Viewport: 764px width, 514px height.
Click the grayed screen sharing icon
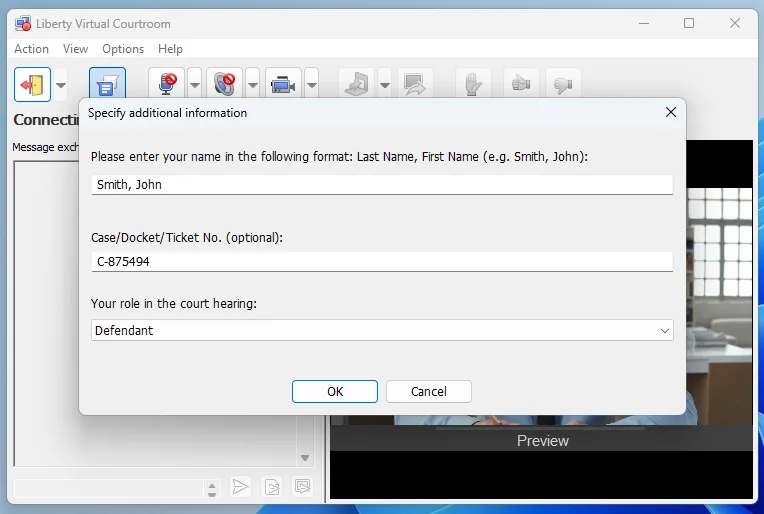point(415,85)
